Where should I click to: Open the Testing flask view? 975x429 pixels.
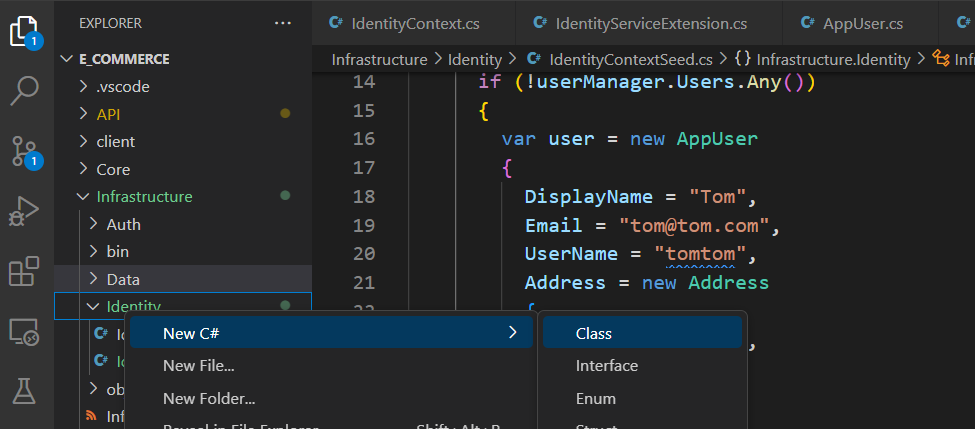point(24,391)
